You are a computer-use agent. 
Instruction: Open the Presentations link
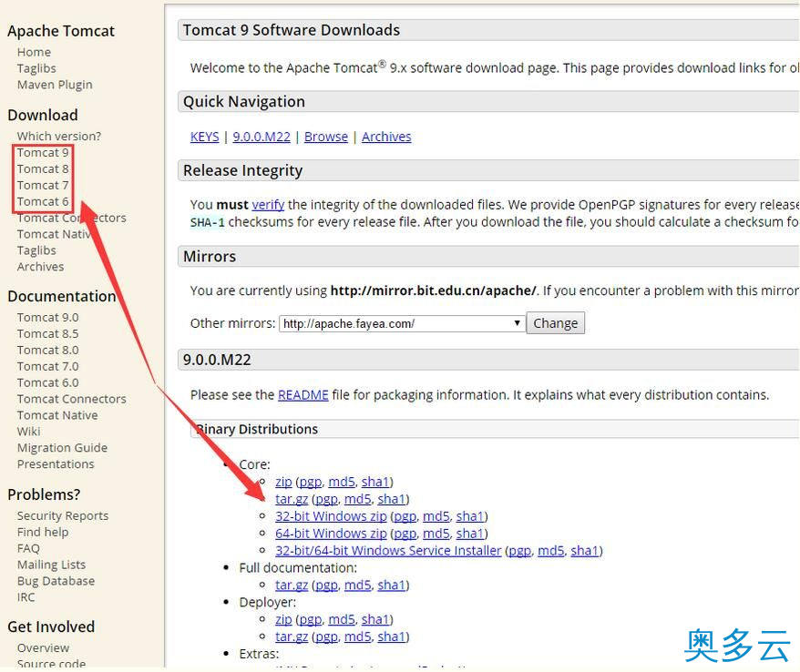tap(56, 464)
